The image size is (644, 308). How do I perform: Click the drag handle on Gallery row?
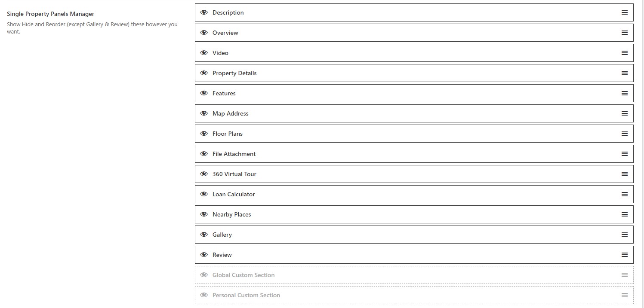click(x=624, y=235)
